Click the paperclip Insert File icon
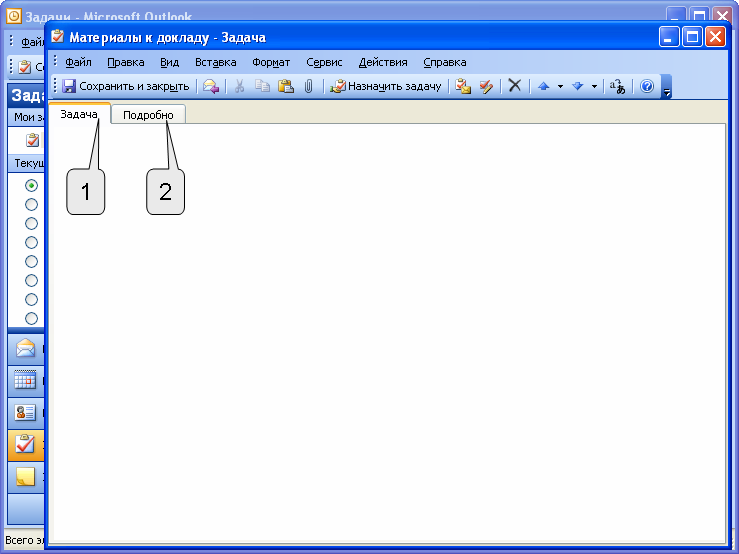This screenshot has width=739, height=554. 309,86
